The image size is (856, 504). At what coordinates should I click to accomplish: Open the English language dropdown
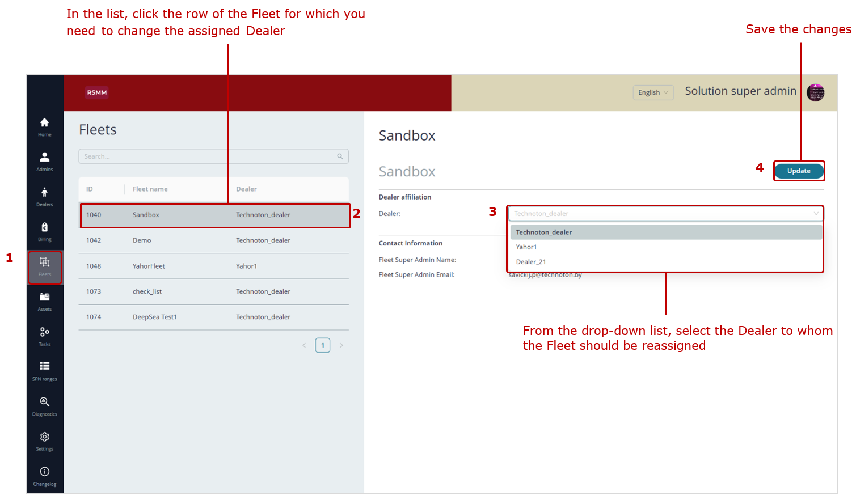(653, 92)
